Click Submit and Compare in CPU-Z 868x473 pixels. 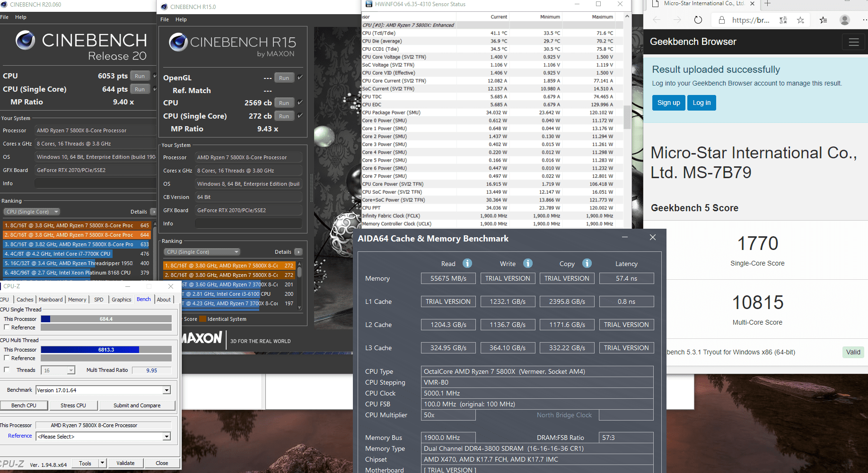pos(137,405)
